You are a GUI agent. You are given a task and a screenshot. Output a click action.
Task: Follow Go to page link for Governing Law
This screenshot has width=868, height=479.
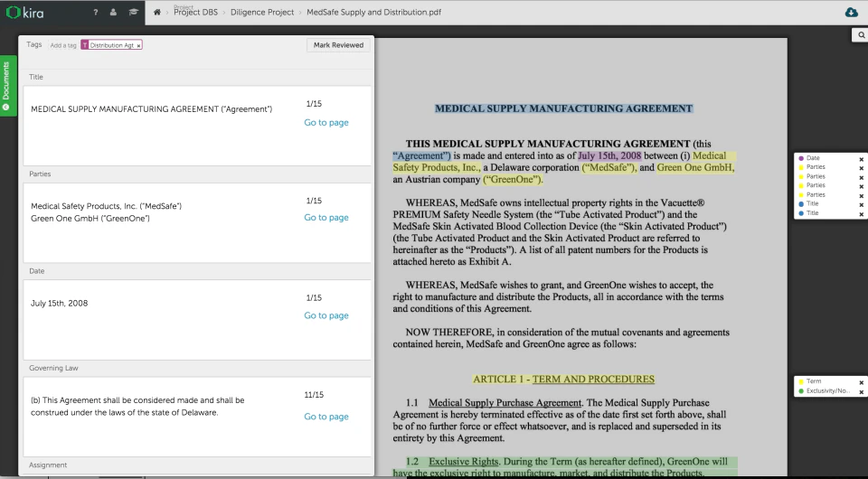[x=325, y=417]
